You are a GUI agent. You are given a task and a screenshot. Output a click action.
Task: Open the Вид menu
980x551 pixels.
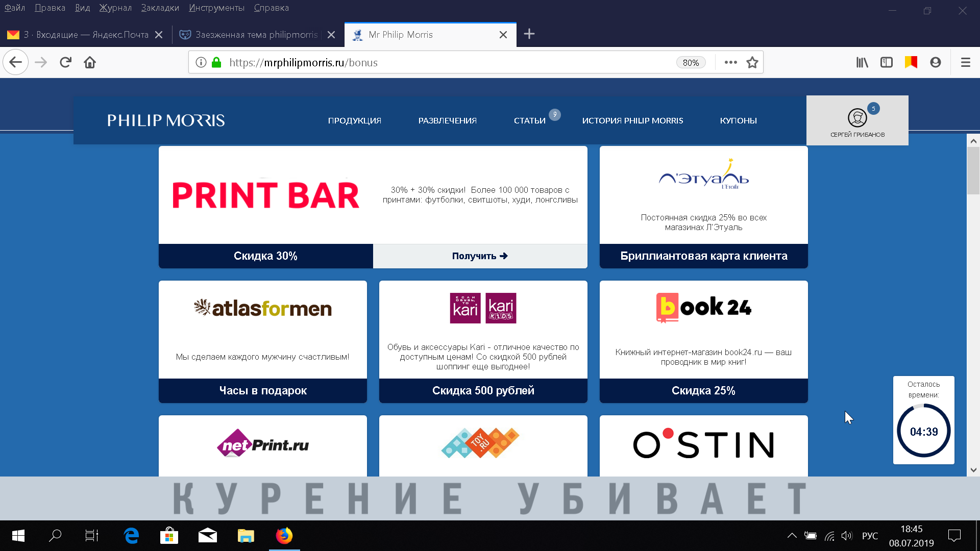(x=82, y=8)
